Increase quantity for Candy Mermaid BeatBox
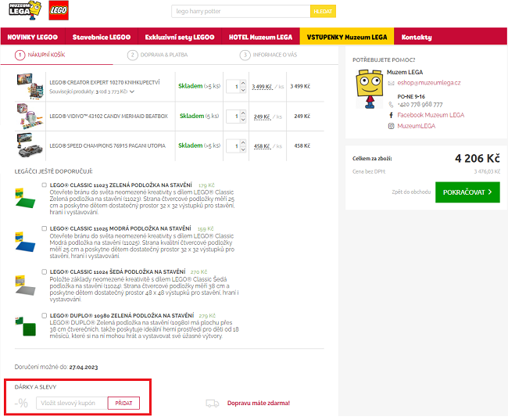Viewport: 508px width, 420px height. tap(243, 113)
